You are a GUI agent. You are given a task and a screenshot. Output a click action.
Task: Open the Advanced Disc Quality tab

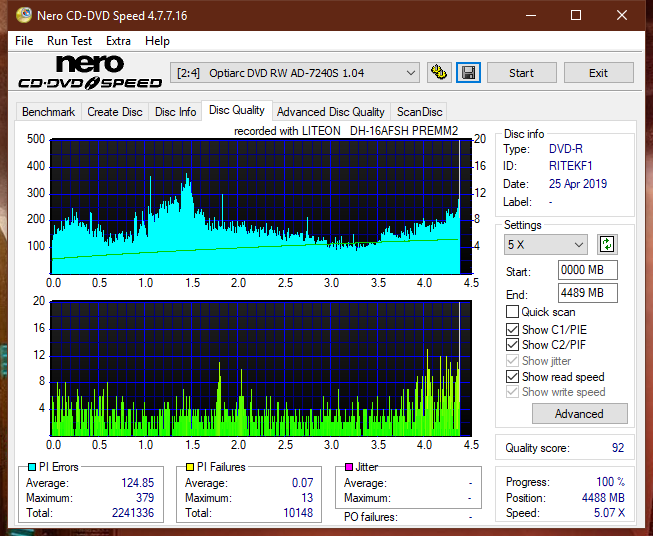click(x=331, y=112)
